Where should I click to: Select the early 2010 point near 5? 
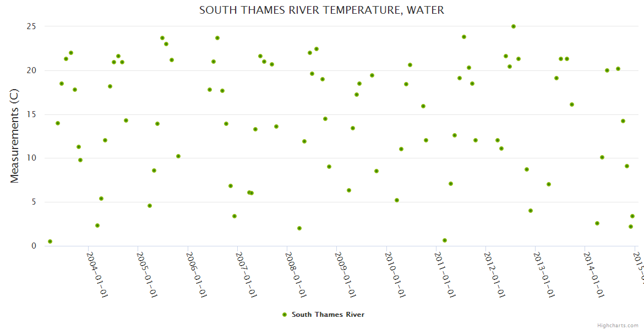click(x=397, y=200)
